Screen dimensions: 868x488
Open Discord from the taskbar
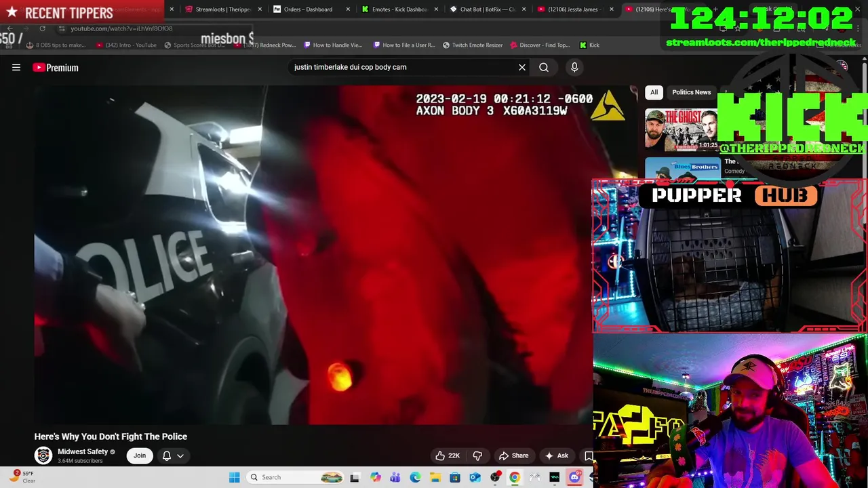click(574, 477)
